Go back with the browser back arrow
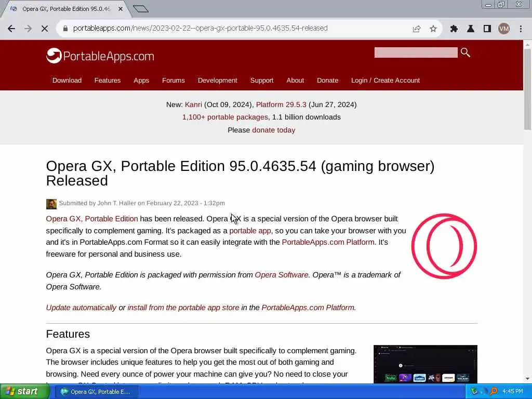Screen dimensions: 532x399 tap(11, 29)
